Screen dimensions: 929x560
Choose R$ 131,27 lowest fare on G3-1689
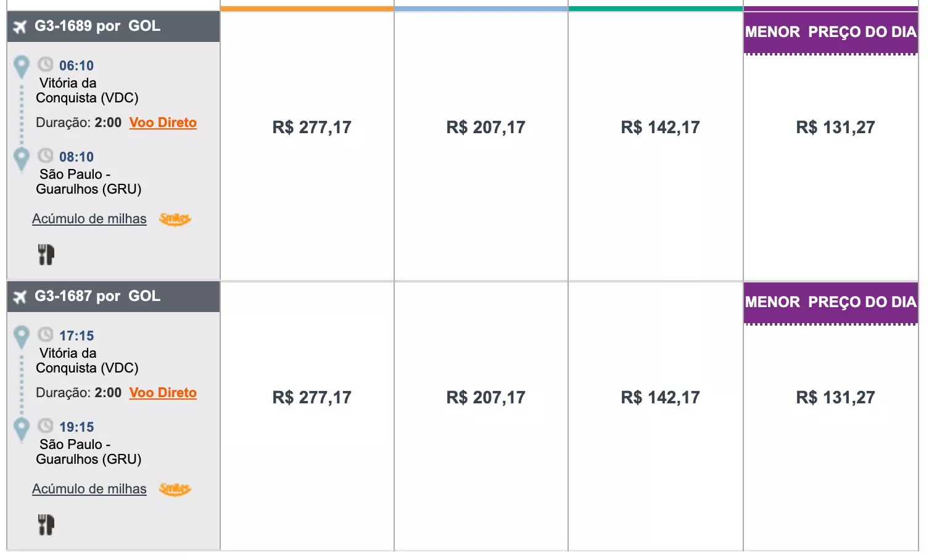835,127
